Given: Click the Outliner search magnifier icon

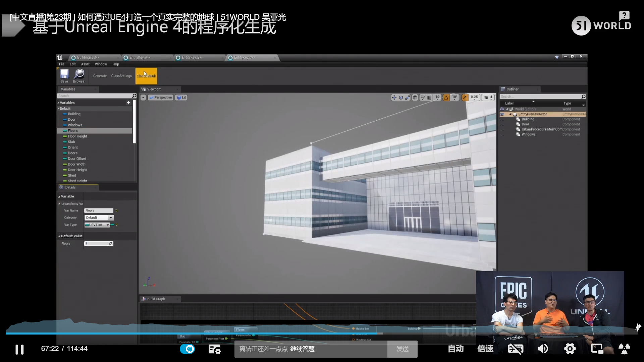Looking at the screenshot, I should (x=584, y=97).
